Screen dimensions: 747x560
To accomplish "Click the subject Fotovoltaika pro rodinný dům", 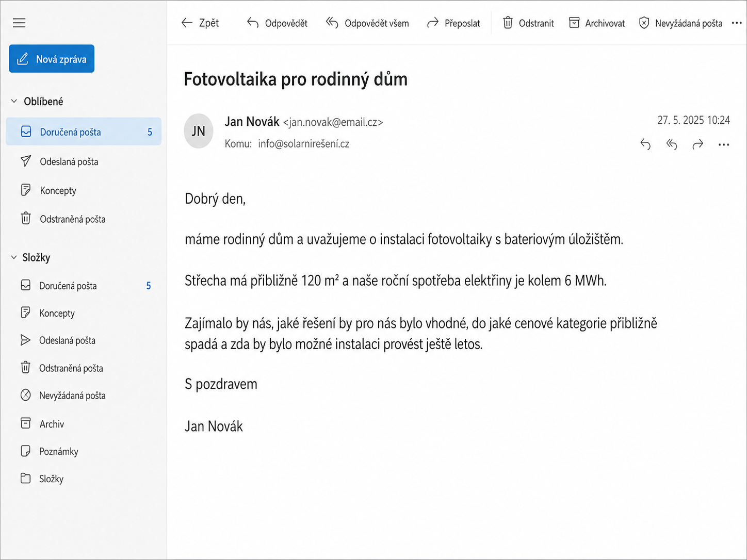I will 296,79.
